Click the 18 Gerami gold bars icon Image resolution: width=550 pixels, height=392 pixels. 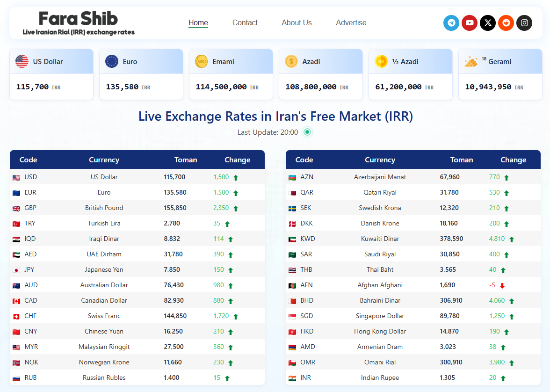click(471, 61)
